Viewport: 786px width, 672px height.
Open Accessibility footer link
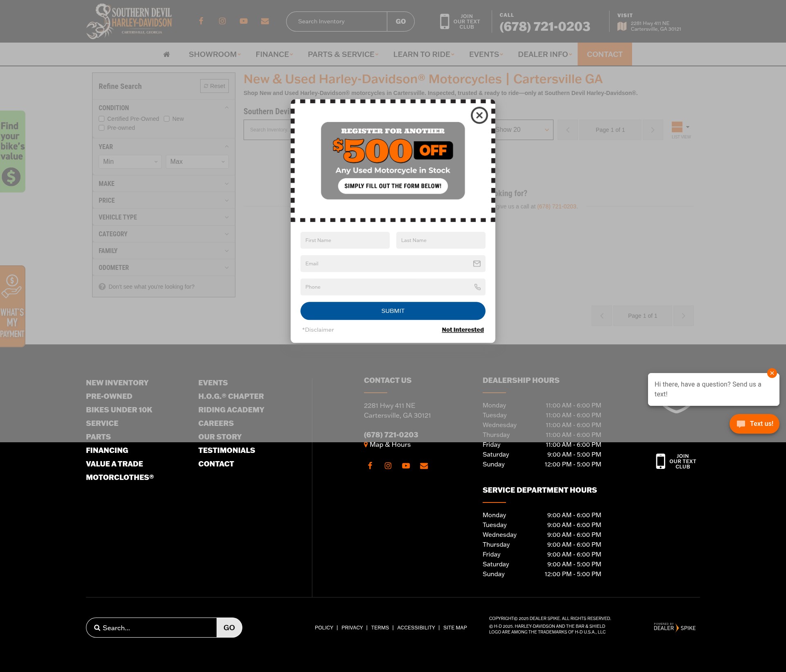(416, 627)
